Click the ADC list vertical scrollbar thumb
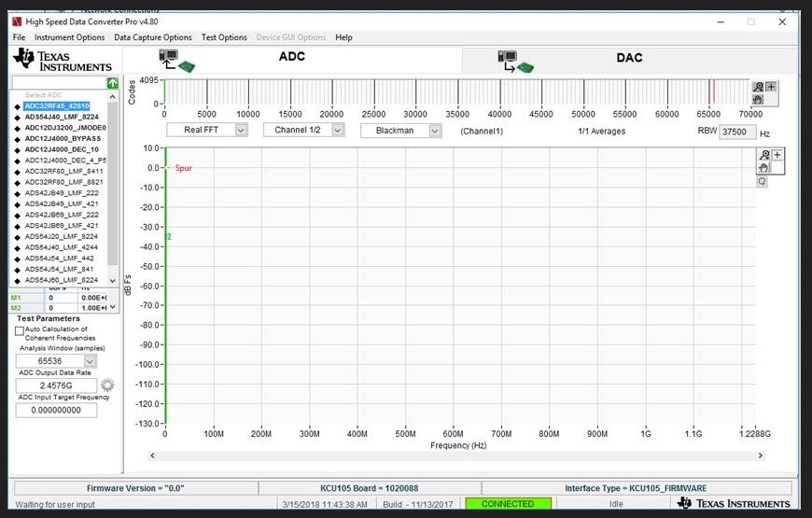812x518 pixels. click(x=112, y=183)
